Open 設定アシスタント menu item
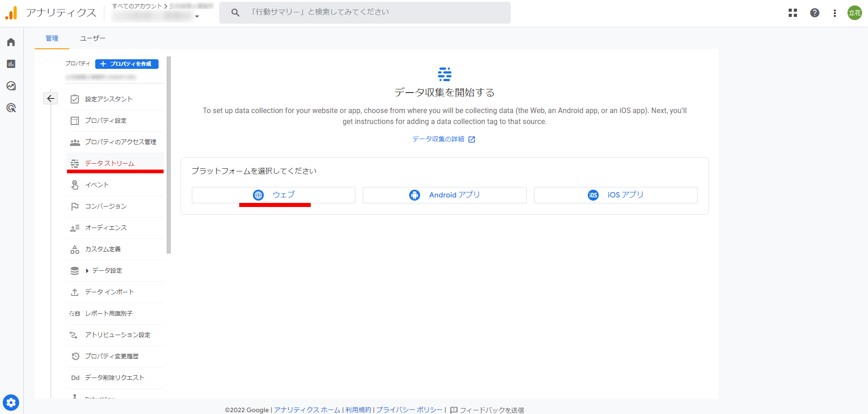This screenshot has height=414, width=868. point(115,99)
